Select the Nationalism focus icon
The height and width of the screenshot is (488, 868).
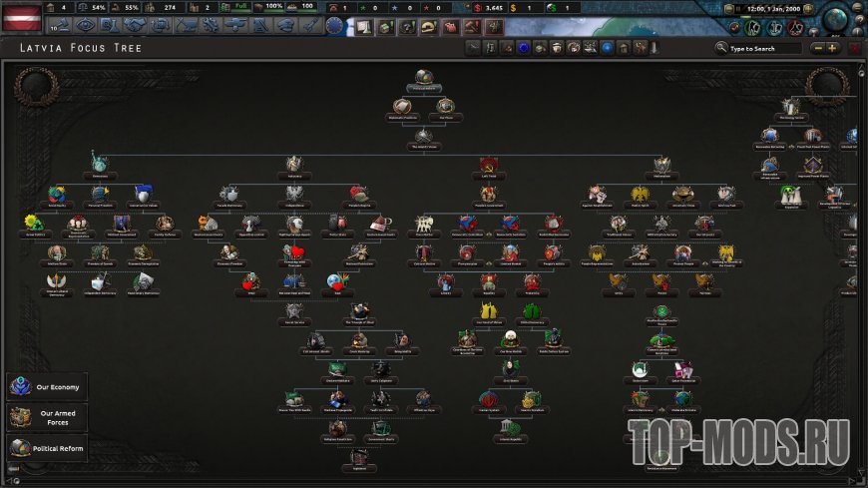click(662, 165)
